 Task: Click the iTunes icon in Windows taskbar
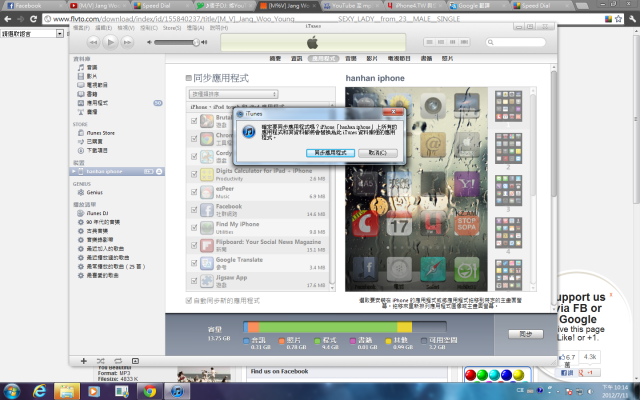click(177, 391)
